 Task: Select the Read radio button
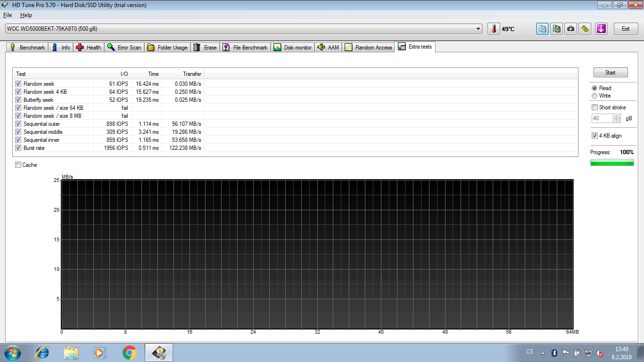coord(594,88)
